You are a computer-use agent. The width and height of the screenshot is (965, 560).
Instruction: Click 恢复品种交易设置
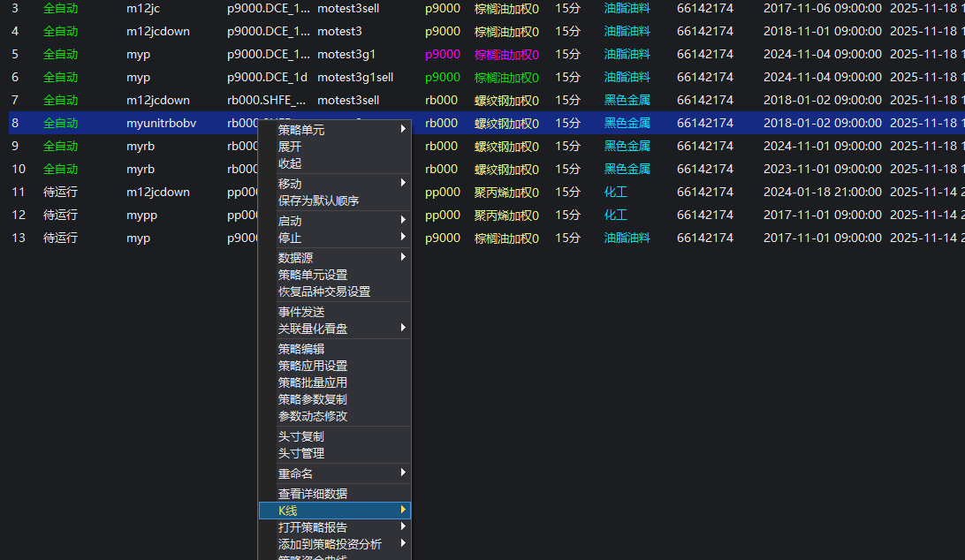click(x=324, y=291)
